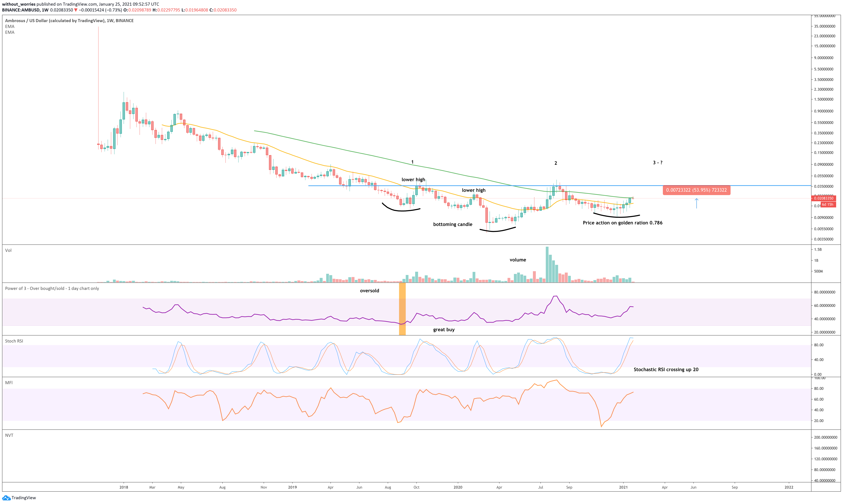This screenshot has height=504, width=843.
Task: Select the Mar label on time axis
Action: [152, 487]
